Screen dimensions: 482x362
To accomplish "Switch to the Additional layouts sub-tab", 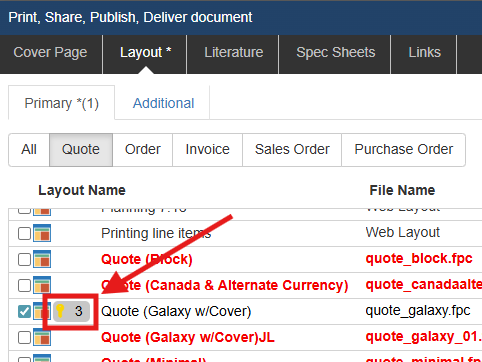I will point(163,103).
